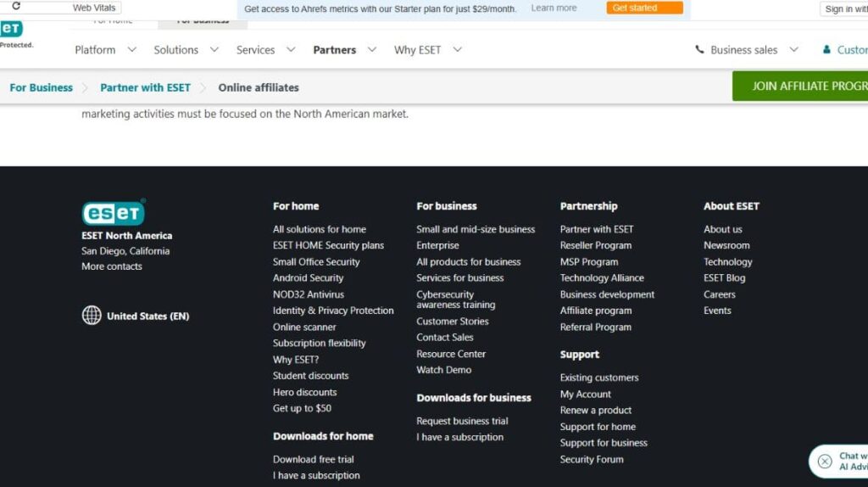Change region via United States (EN)
The image size is (868, 487).
(x=147, y=316)
